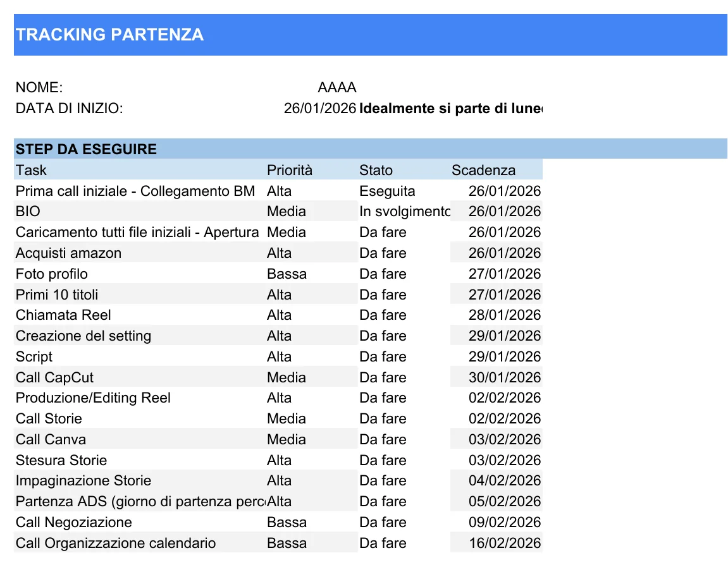The height and width of the screenshot is (565, 728).
Task: Click Call Organizzazione calendario task cell
Action: coord(139,543)
